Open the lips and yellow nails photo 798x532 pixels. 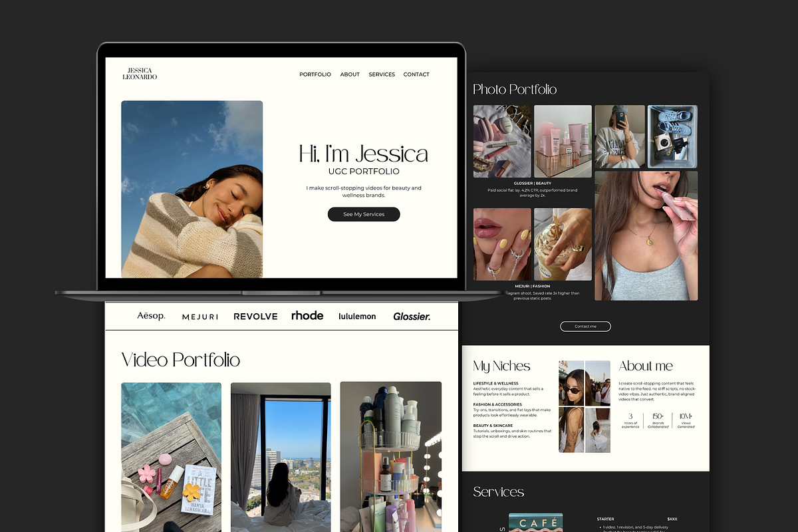(x=502, y=244)
